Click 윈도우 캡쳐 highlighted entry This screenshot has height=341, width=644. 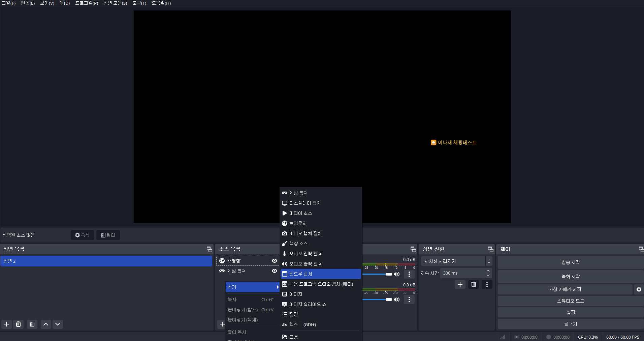tap(321, 274)
